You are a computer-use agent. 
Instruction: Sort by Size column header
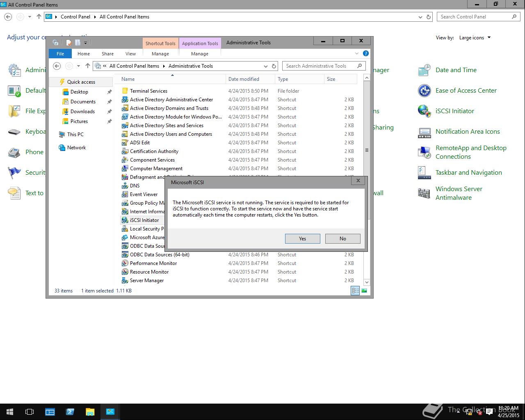[340, 79]
